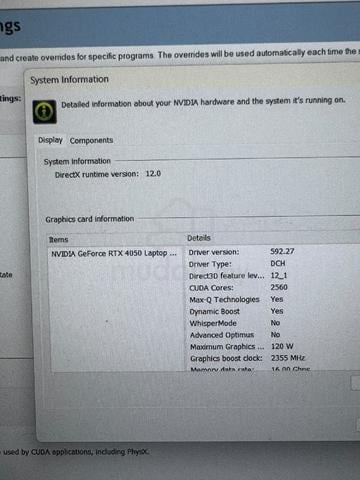Click the Graphics boost clock row
The image size is (360, 480).
pyautogui.click(x=273, y=358)
